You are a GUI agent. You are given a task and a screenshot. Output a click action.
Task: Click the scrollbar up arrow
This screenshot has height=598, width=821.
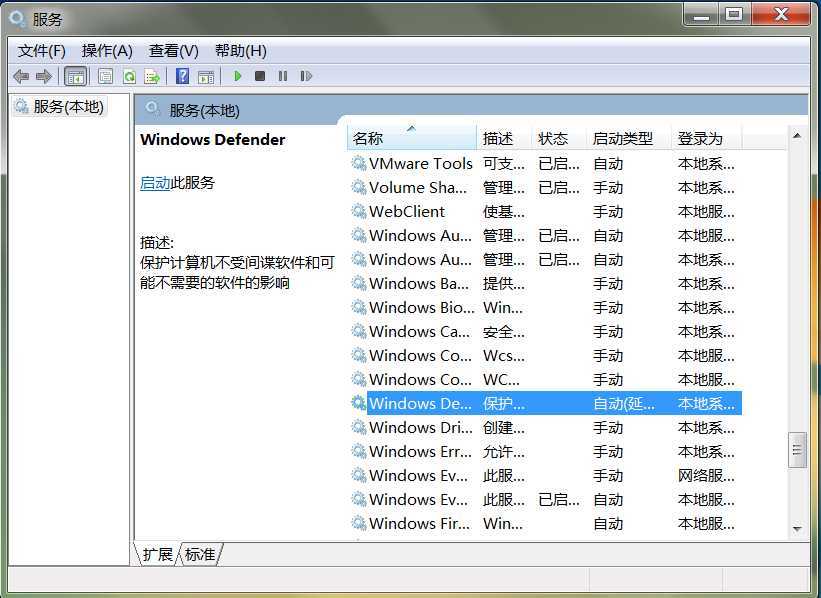pos(797,136)
